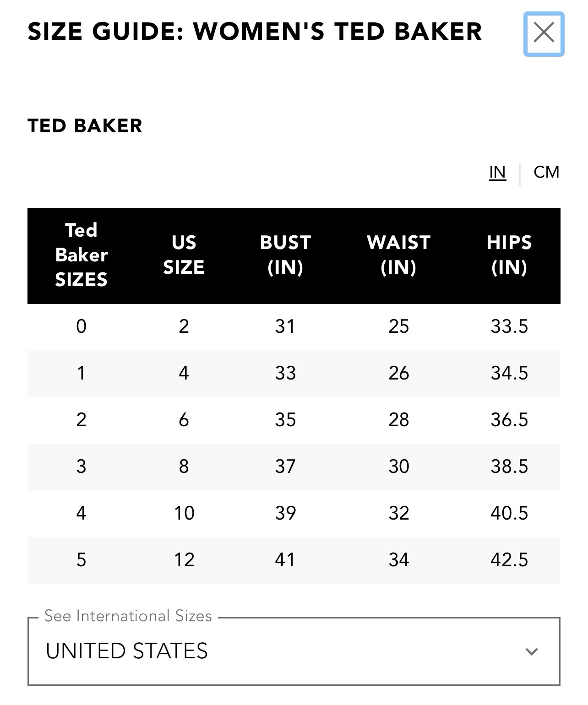Click the hips value 40.5 cell
Image resolution: width=588 pixels, height=705 pixels.
pyautogui.click(x=509, y=514)
